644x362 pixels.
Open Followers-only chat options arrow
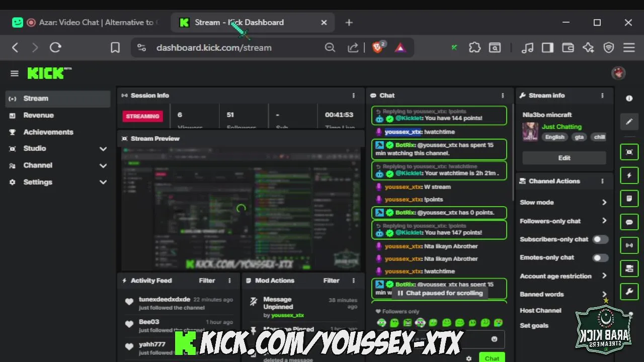604,221
